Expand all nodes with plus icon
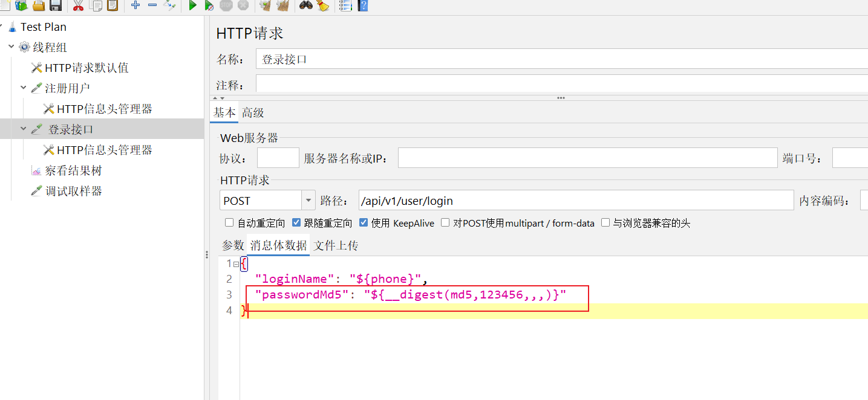 135,5
